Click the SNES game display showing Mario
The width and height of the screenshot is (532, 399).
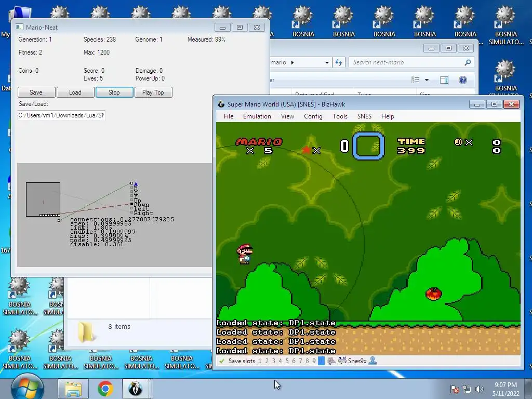pos(368,238)
